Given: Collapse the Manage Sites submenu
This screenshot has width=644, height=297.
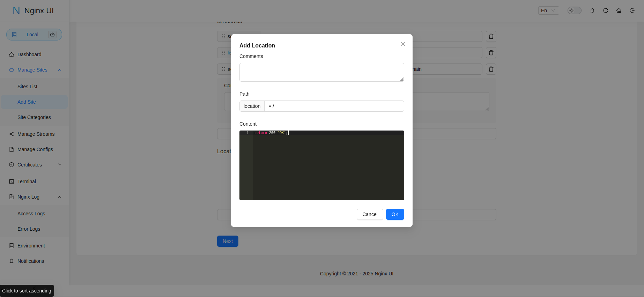Looking at the screenshot, I should click(x=34, y=70).
